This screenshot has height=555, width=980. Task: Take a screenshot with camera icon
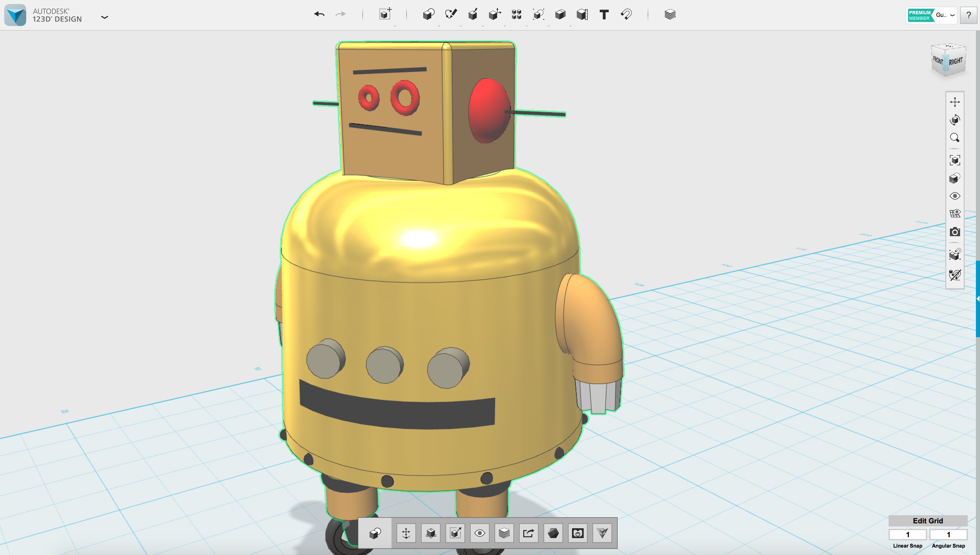955,232
